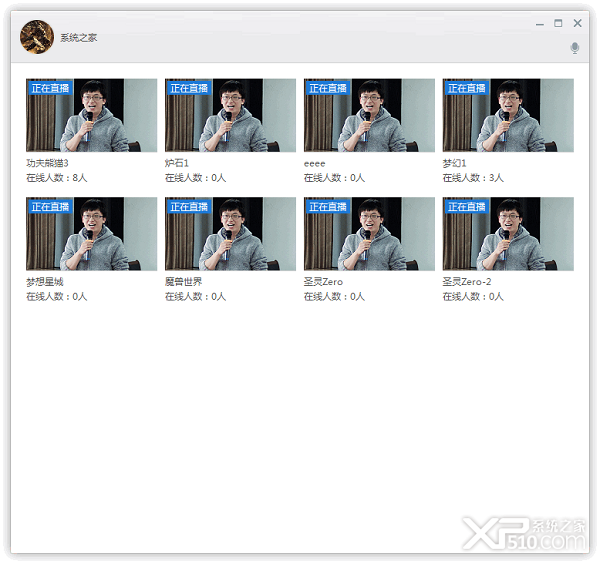Open the user avatar picture
The width and height of the screenshot is (600, 564).
pos(37,37)
